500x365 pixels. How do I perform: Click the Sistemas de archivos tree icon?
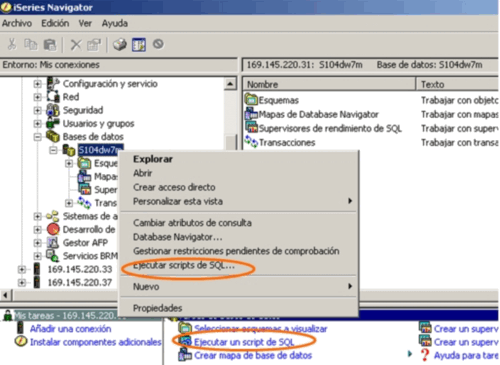53,216
